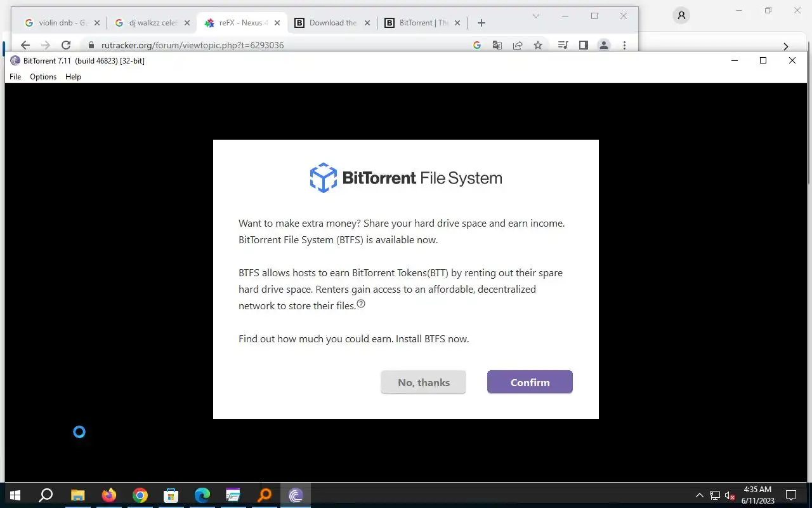This screenshot has width=812, height=508.
Task: Minimize the BitTorrent window
Action: (735, 60)
